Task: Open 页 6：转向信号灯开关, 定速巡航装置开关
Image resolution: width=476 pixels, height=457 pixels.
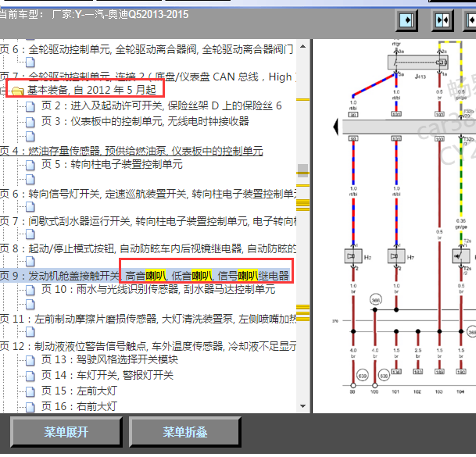Action: pos(149,194)
